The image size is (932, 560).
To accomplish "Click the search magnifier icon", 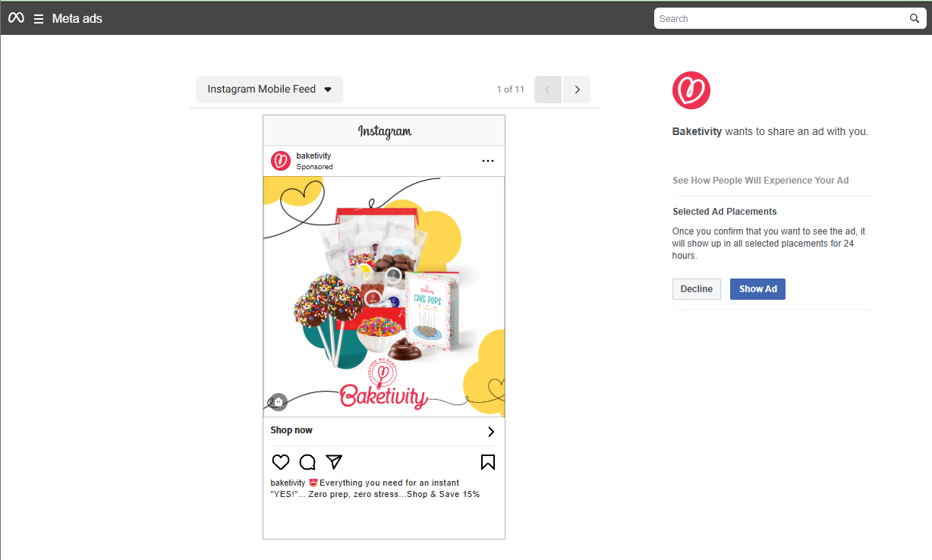I will (915, 18).
